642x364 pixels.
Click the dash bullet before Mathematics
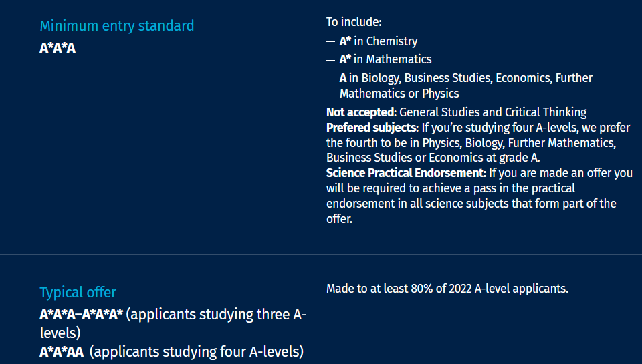pyautogui.click(x=331, y=60)
